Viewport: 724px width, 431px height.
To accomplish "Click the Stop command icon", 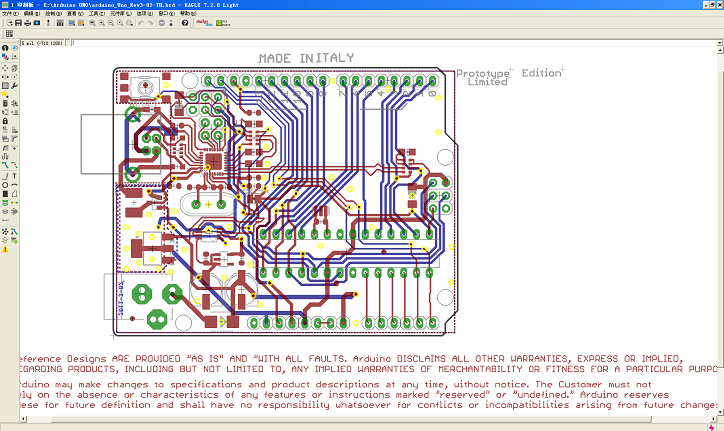I will pyautogui.click(x=162, y=23).
